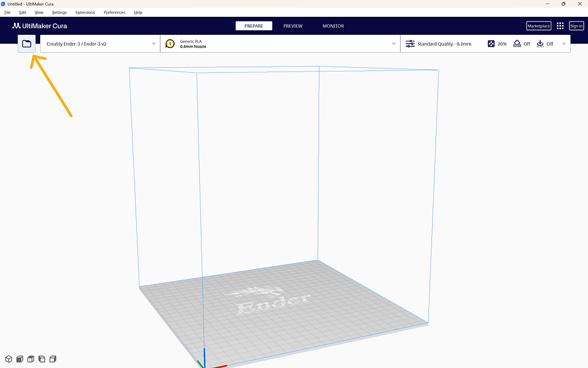
Task: Select the left side view icon
Action: (x=41, y=358)
